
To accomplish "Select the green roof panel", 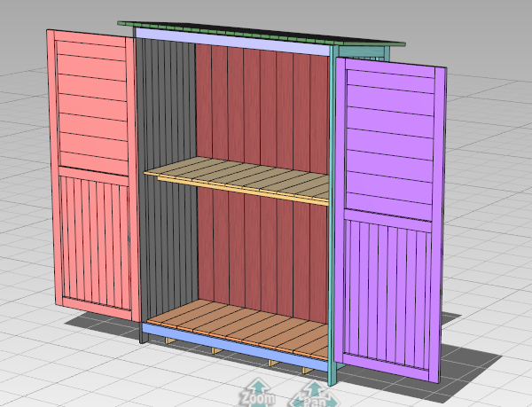I will 262,34.
